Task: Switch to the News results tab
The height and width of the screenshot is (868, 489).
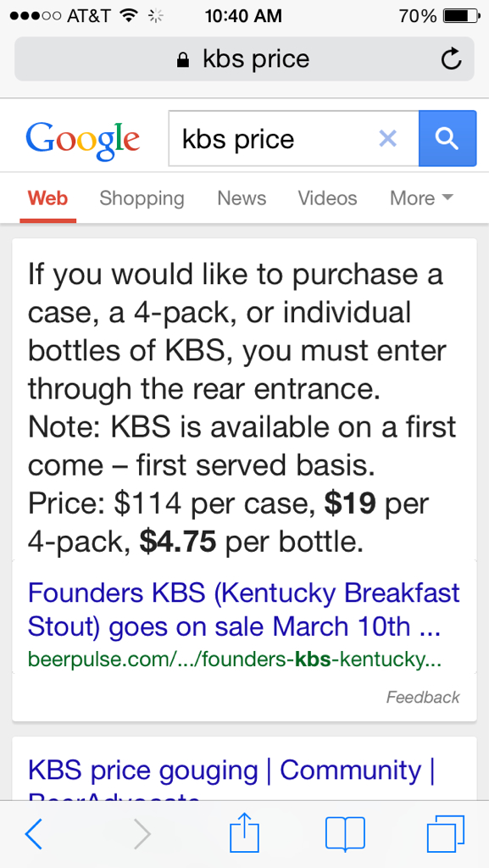Action: coord(242,198)
